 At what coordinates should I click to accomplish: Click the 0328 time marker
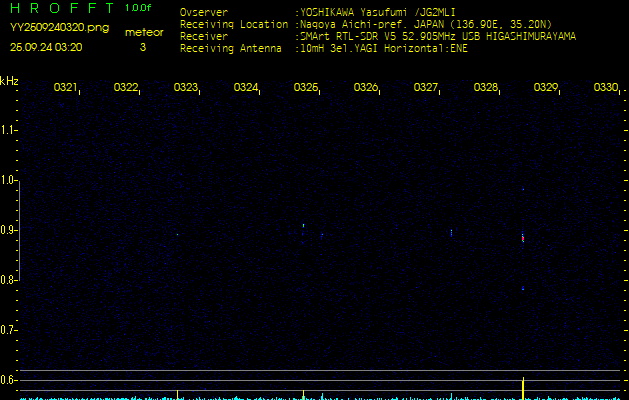tap(486, 87)
